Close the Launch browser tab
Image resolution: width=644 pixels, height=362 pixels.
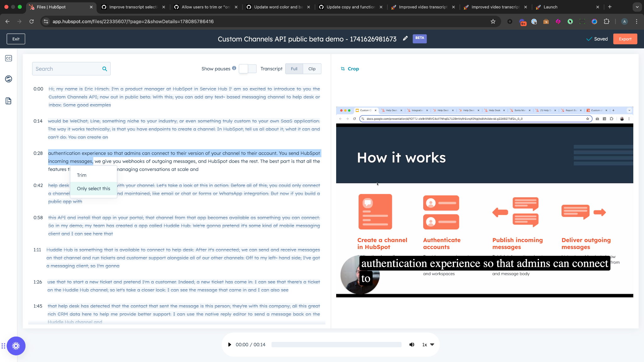[x=598, y=7]
